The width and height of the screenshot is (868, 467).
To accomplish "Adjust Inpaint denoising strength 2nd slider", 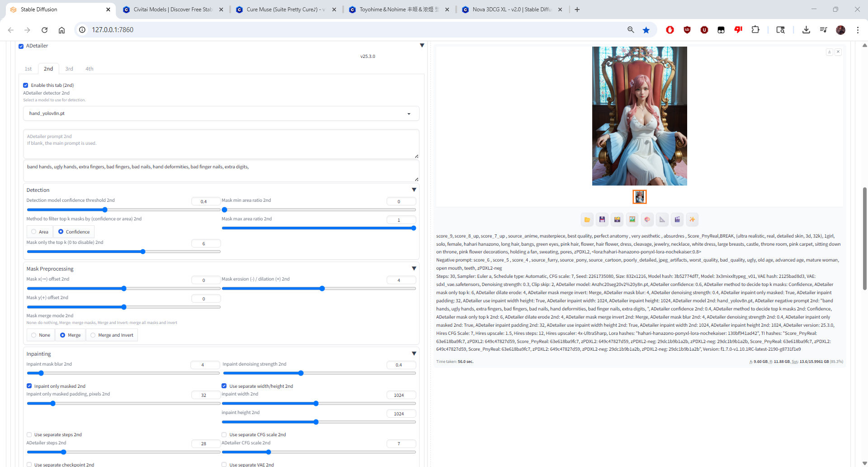I will (x=319, y=373).
